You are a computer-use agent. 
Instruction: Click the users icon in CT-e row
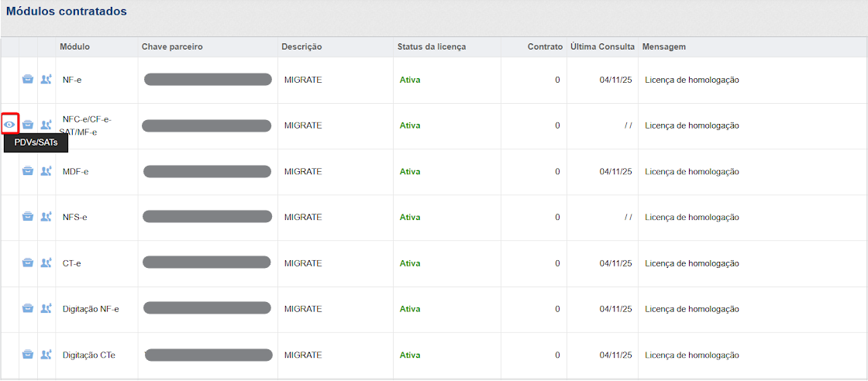(x=46, y=263)
